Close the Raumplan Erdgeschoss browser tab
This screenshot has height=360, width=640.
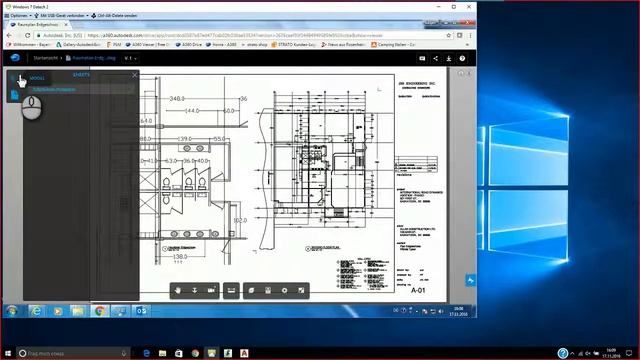click(x=66, y=25)
